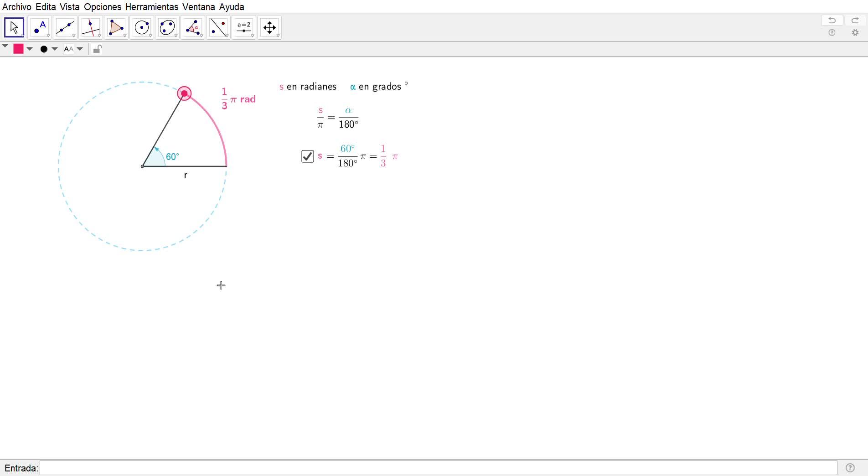Image resolution: width=868 pixels, height=476 pixels.
Task: Uncheck the s formula checkbox
Action: pyautogui.click(x=308, y=156)
